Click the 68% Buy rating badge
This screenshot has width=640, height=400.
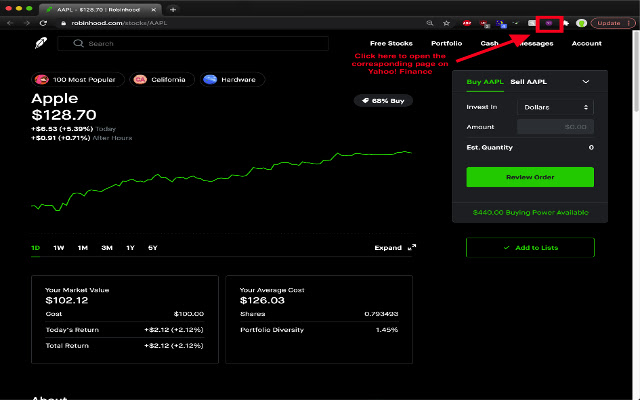pyautogui.click(x=383, y=101)
